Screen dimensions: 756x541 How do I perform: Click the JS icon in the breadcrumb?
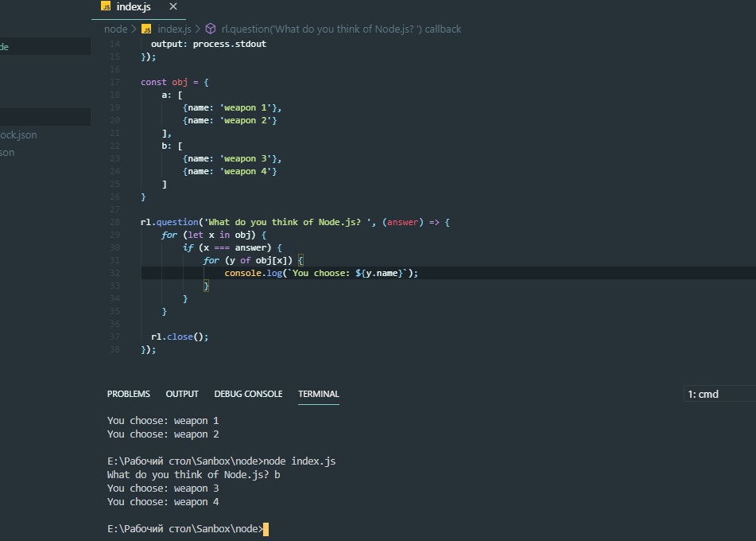146,29
